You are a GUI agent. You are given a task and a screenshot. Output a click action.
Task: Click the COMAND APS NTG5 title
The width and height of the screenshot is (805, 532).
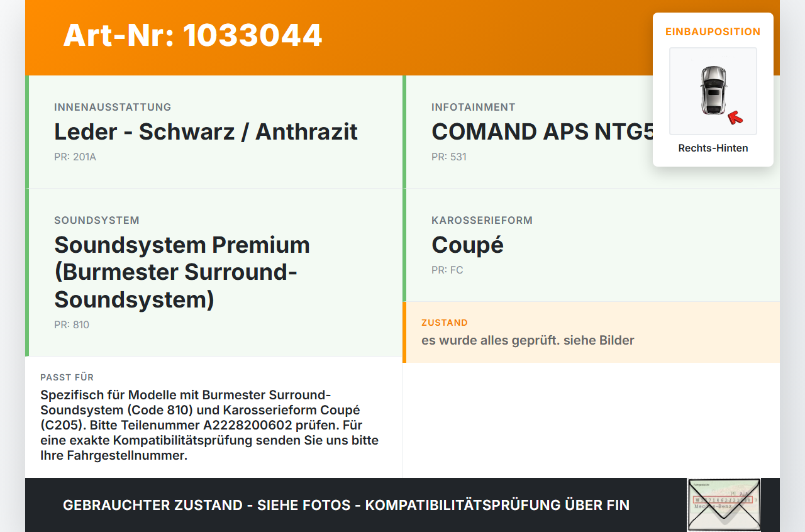coord(543,132)
